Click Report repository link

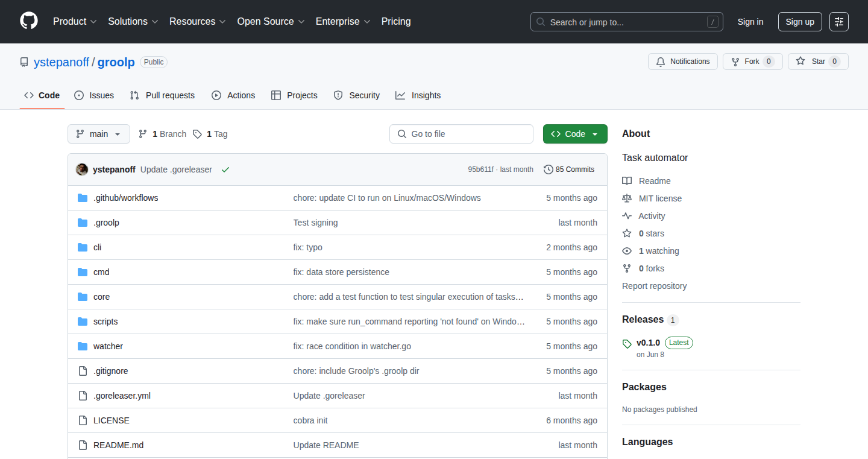click(x=655, y=286)
